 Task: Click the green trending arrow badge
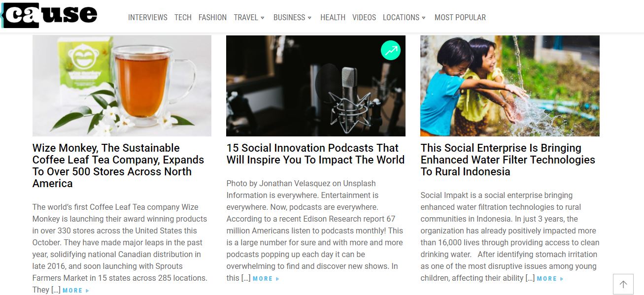391,50
